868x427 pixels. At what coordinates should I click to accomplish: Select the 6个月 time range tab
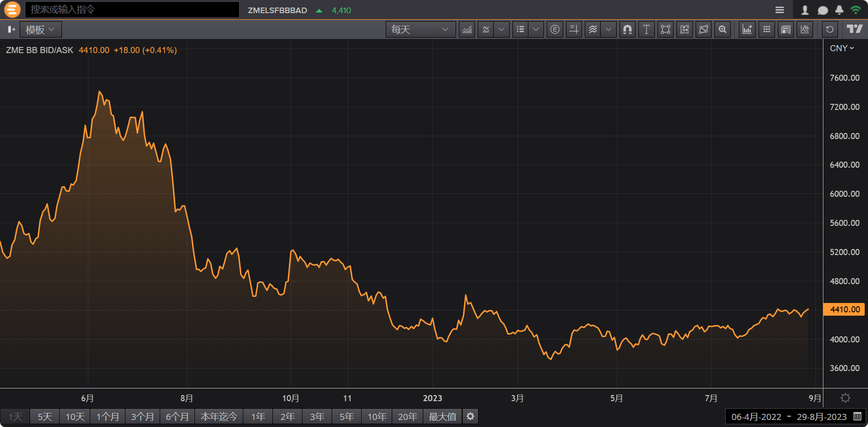pyautogui.click(x=177, y=417)
